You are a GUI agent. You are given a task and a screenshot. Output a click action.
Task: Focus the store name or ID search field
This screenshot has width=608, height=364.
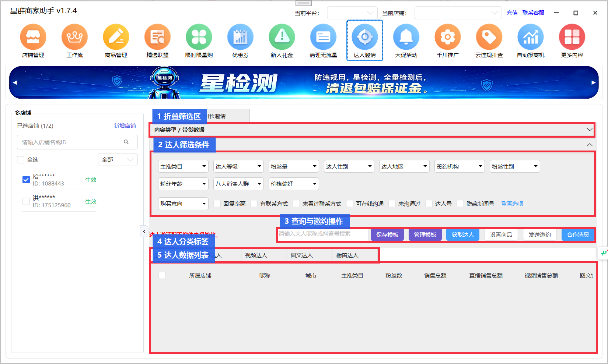(x=77, y=142)
